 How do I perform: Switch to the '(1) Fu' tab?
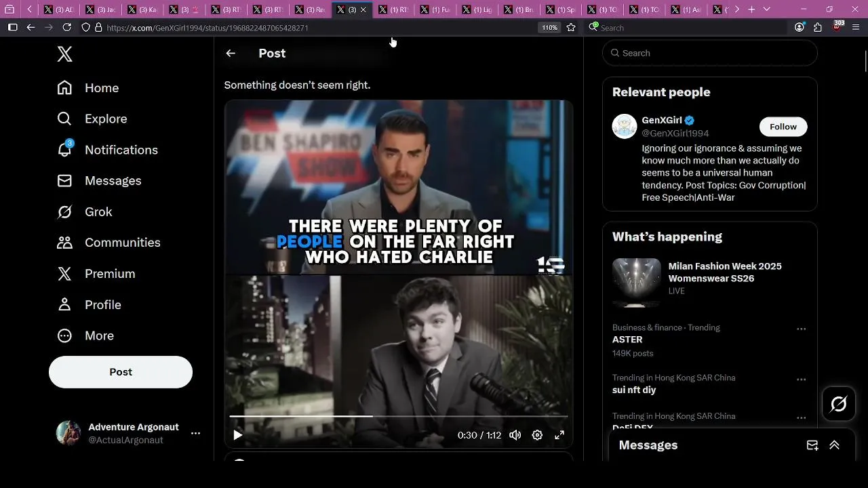[436, 9]
